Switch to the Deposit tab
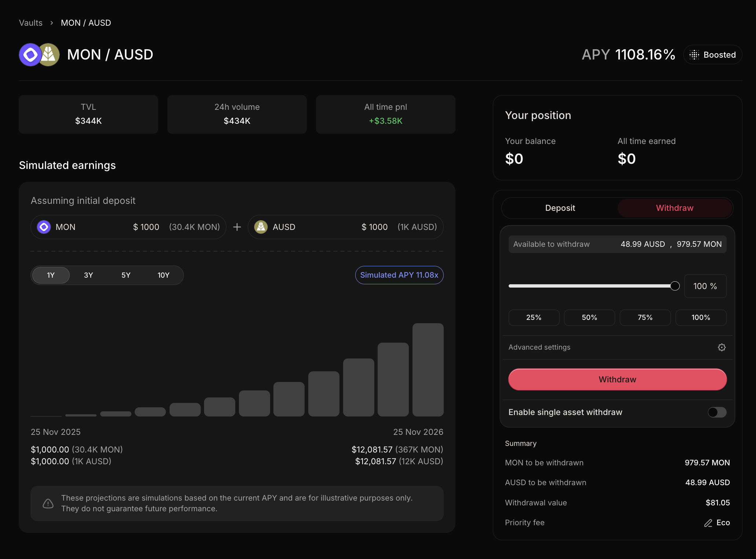This screenshot has width=756, height=559. [560, 208]
